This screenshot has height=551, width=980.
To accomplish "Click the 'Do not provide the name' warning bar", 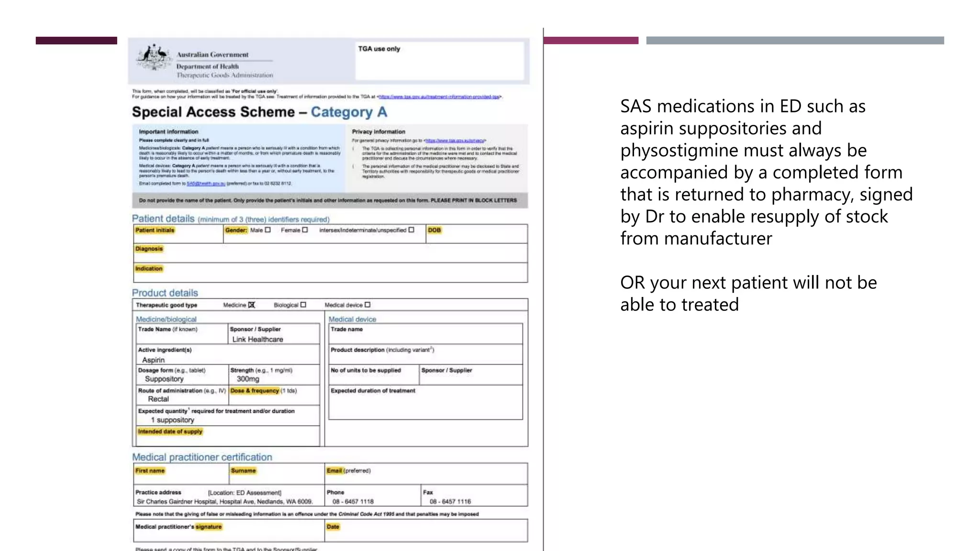I will [330, 200].
